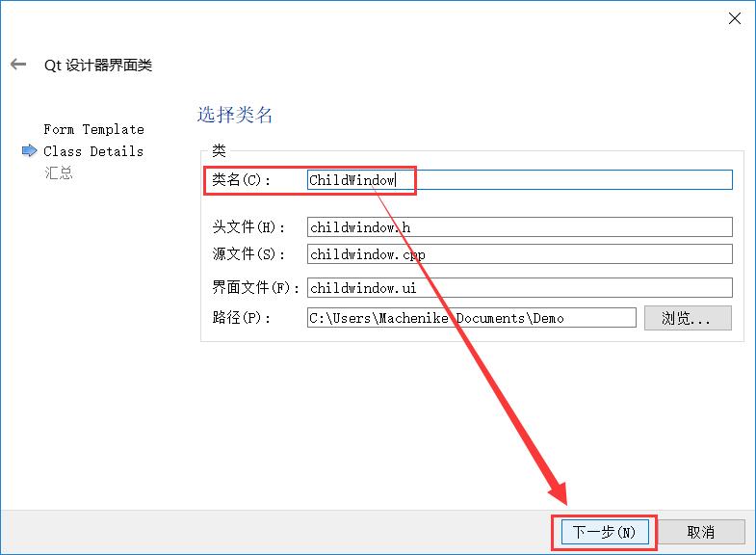Screen dimensions: 756x555
Task: Select the Form Template step
Action: 93,129
